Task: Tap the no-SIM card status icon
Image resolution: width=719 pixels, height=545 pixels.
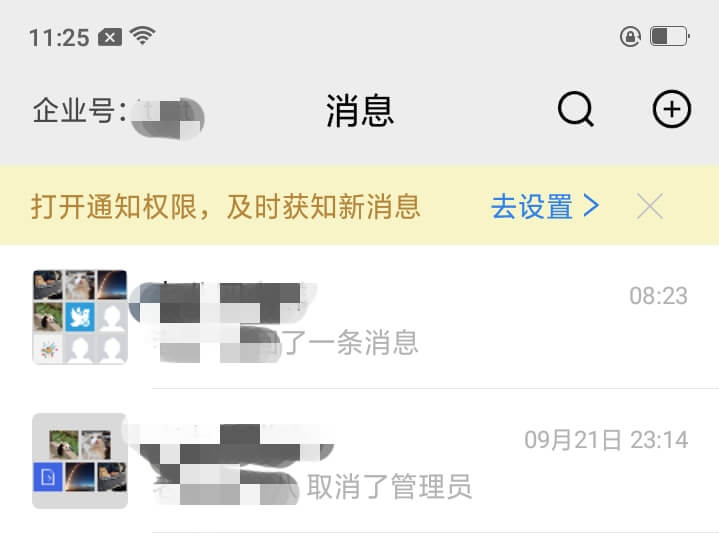Action: click(x=110, y=37)
